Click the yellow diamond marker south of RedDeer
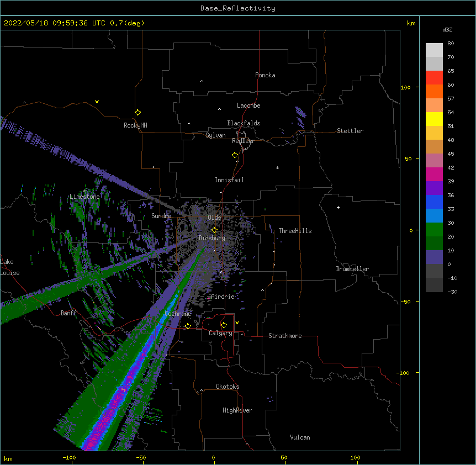 coord(235,155)
